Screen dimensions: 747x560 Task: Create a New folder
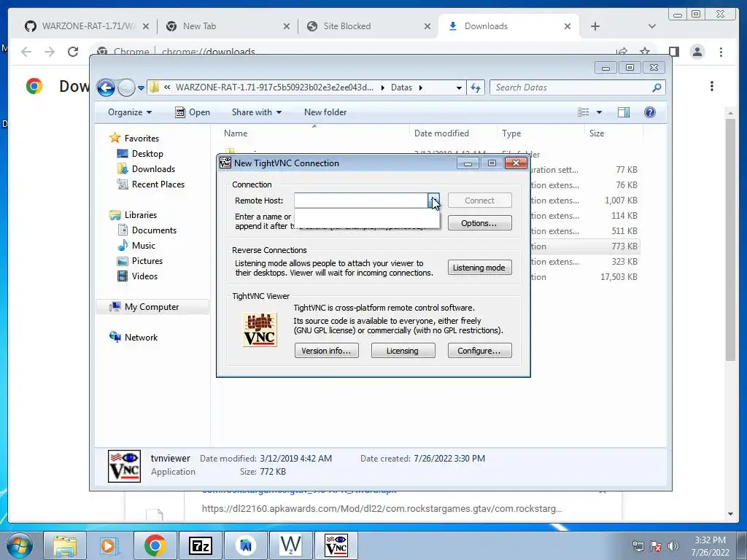click(325, 112)
